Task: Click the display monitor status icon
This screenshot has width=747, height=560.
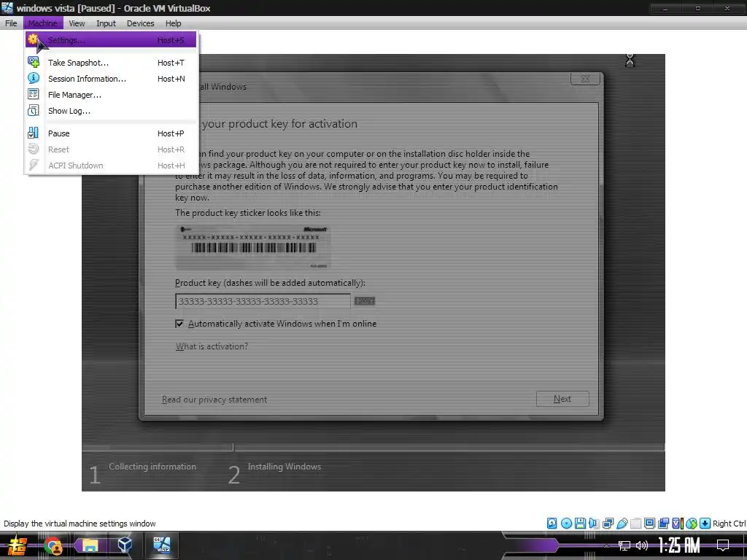Action: (x=649, y=524)
